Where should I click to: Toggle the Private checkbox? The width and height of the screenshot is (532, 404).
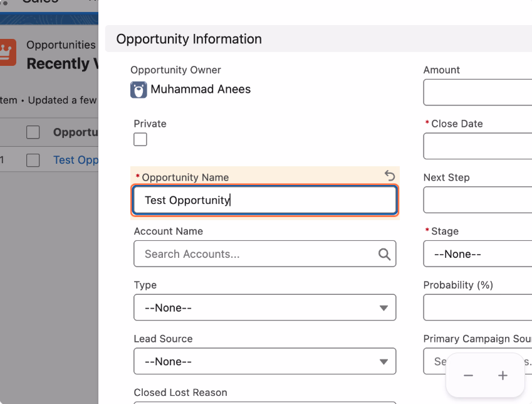140,139
